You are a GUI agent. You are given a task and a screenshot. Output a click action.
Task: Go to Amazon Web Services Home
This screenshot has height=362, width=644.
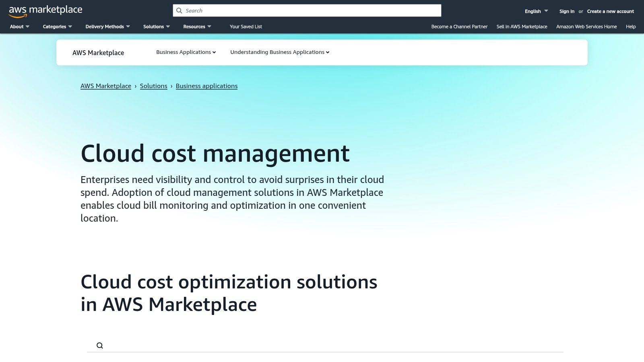(586, 27)
